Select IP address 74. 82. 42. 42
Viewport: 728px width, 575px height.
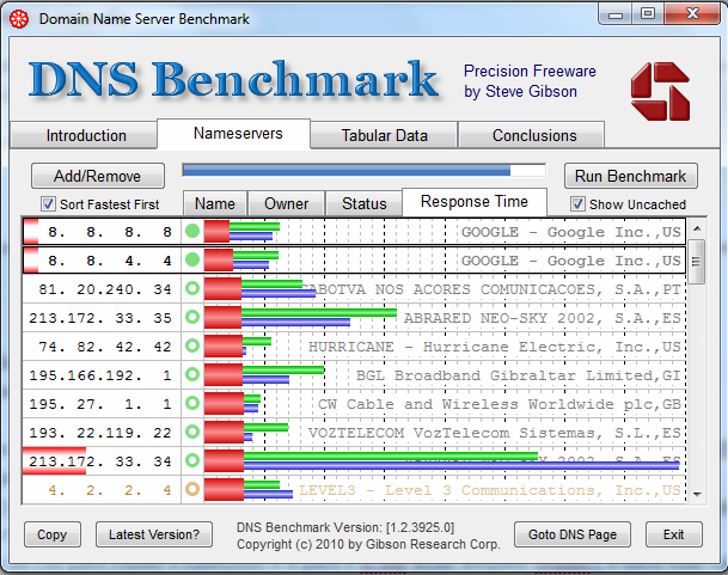(x=105, y=347)
